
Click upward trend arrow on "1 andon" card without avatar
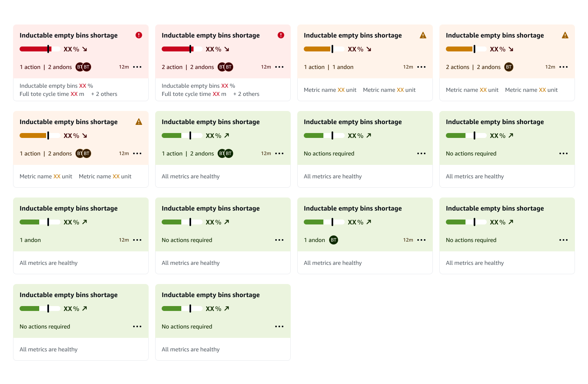click(85, 222)
